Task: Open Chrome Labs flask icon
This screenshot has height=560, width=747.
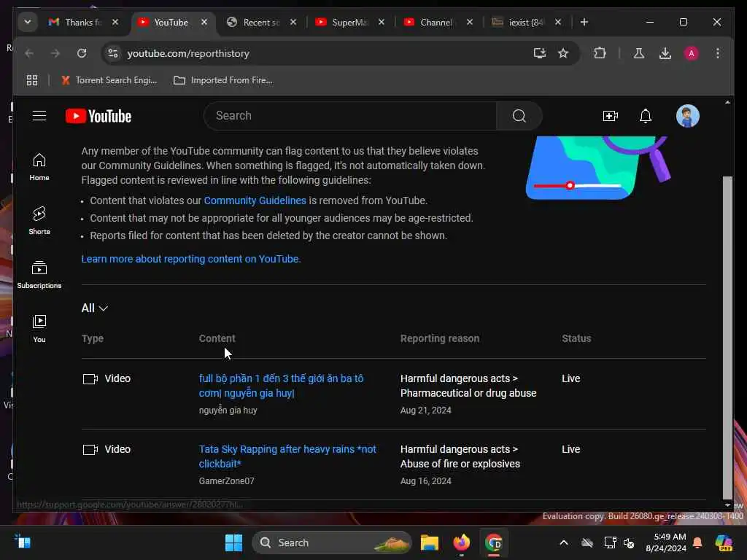Action: pos(639,52)
